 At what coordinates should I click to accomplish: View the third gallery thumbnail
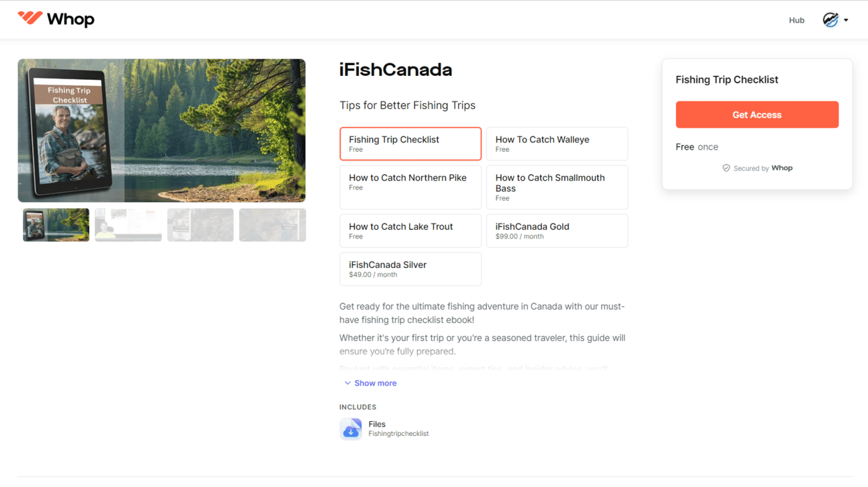200,224
